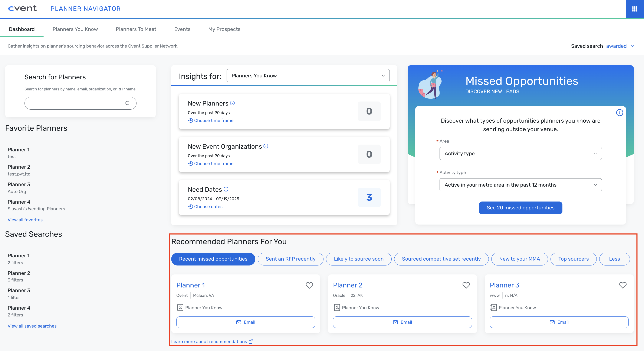The image size is (644, 351).
Task: Open recommended Planner 1 profile link
Action: [x=191, y=285]
